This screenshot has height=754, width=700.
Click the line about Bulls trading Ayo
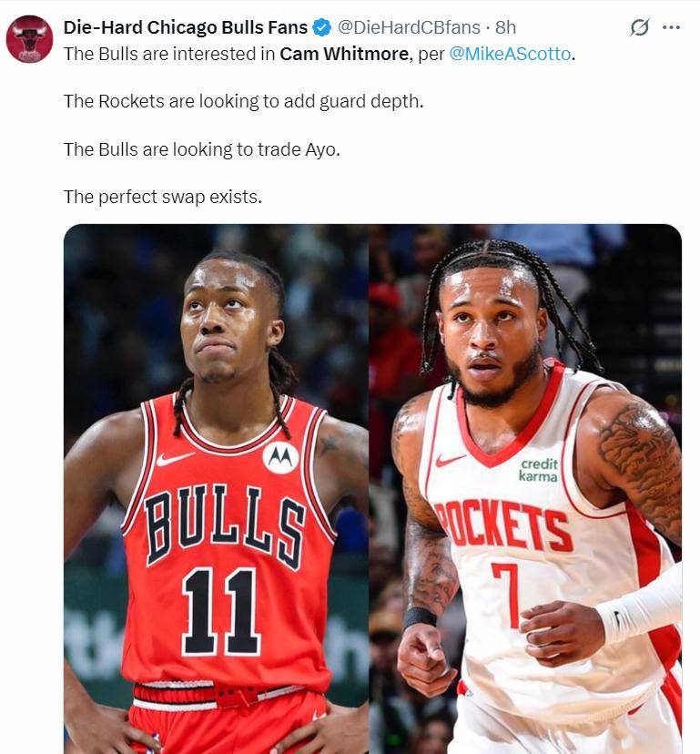202,149
